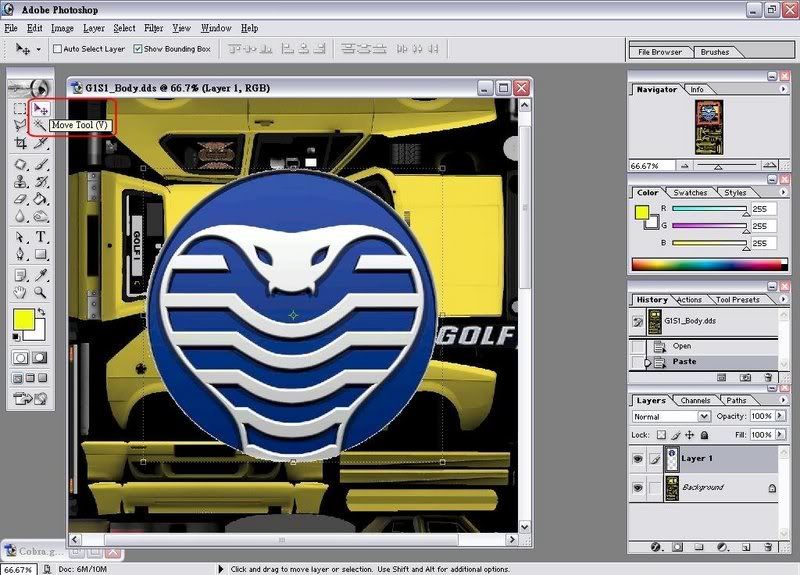
Task: Switch to the Actions tab
Action: point(689,299)
